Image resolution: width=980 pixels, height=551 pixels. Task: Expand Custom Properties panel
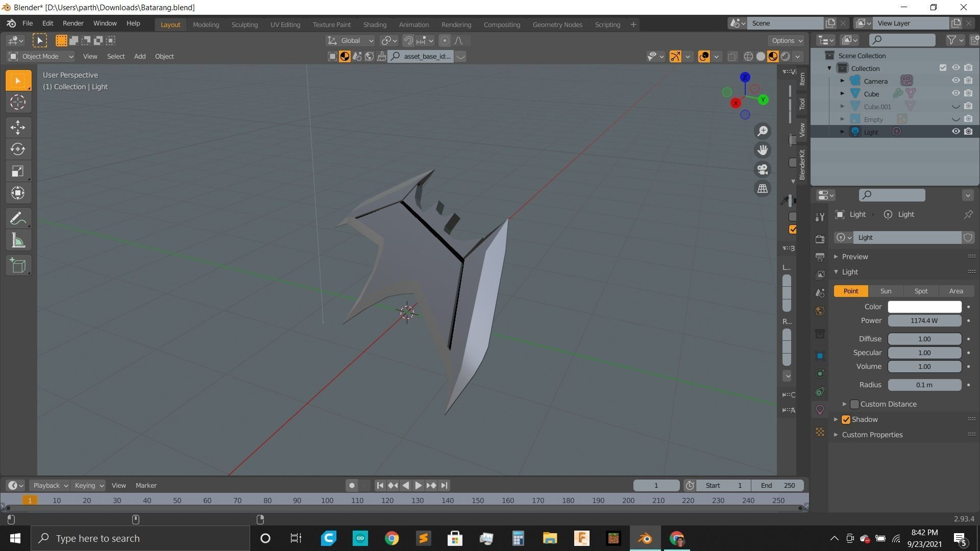coord(836,435)
